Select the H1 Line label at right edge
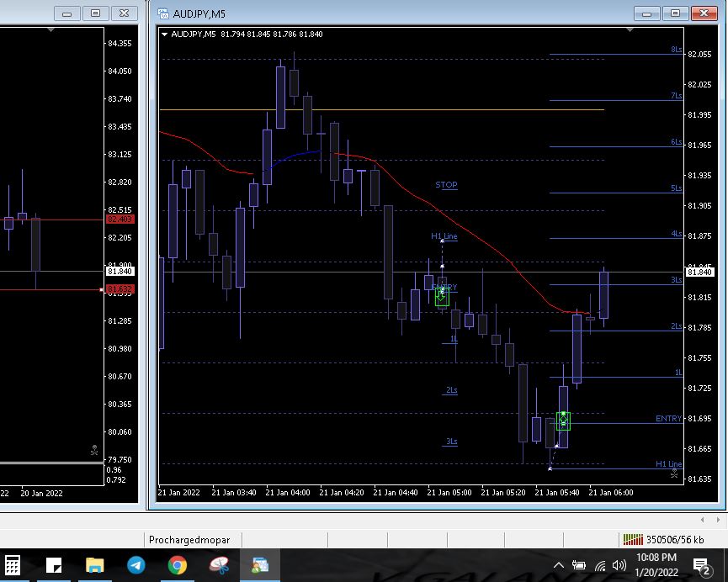 [x=668, y=464]
